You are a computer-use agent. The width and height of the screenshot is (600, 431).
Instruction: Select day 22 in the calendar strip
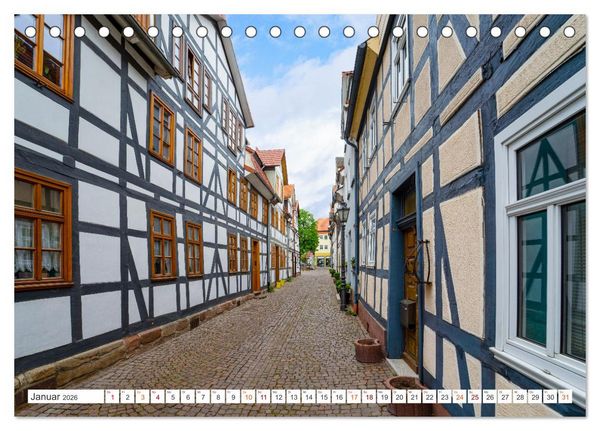click(x=430, y=397)
